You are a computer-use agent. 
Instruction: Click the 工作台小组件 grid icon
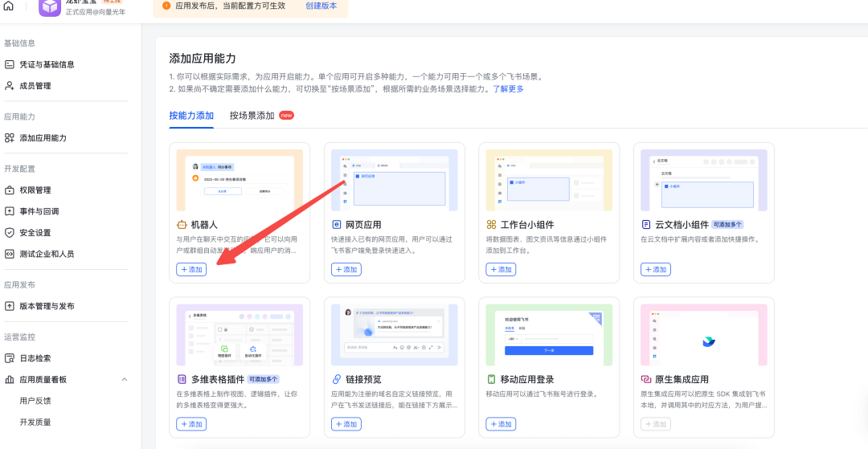tap(491, 225)
